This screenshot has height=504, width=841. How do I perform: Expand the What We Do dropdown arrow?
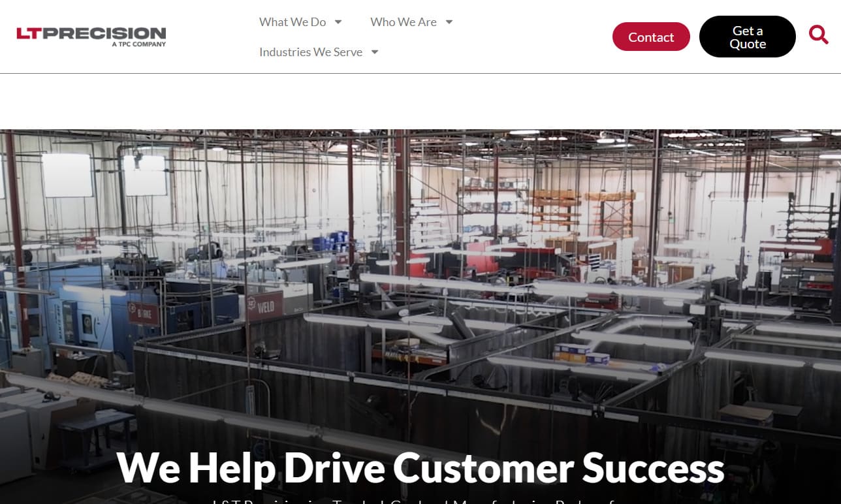pyautogui.click(x=338, y=22)
